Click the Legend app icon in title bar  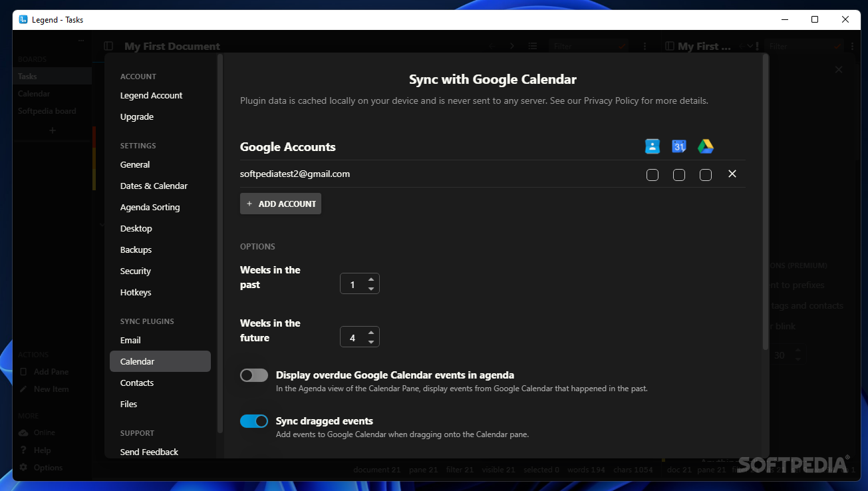pos(23,20)
